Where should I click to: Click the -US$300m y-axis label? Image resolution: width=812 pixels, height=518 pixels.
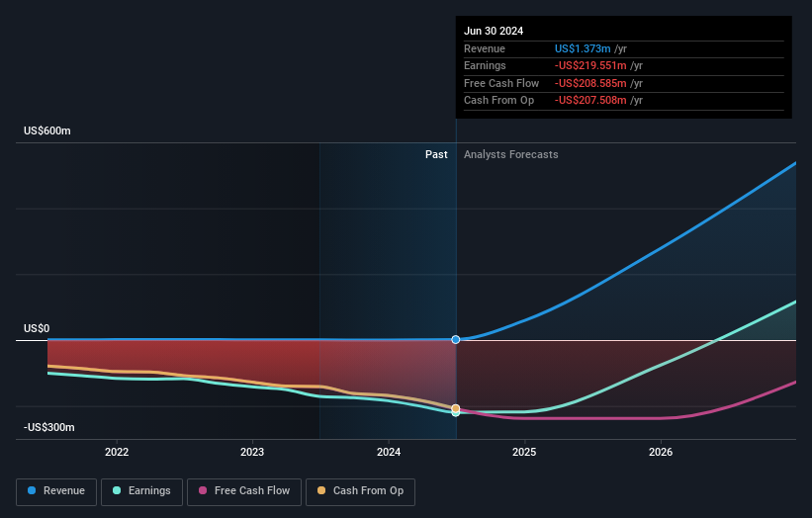pyautogui.click(x=49, y=427)
